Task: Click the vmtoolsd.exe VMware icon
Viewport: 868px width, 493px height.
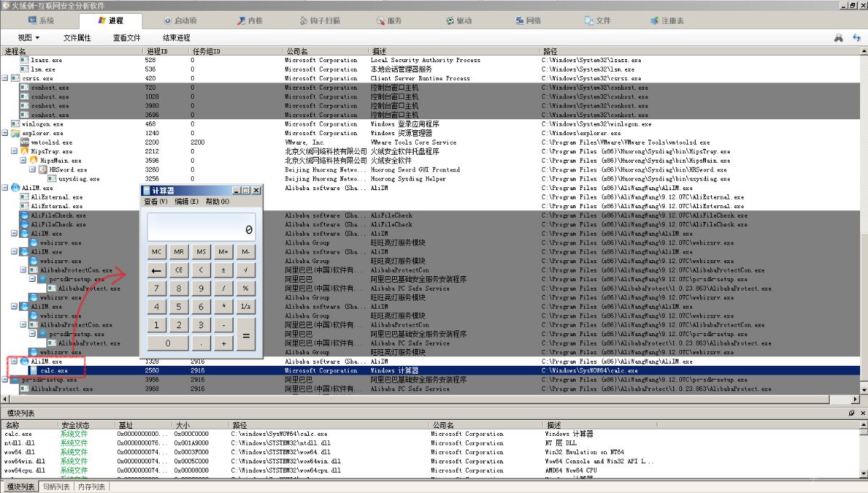Action: tap(24, 142)
